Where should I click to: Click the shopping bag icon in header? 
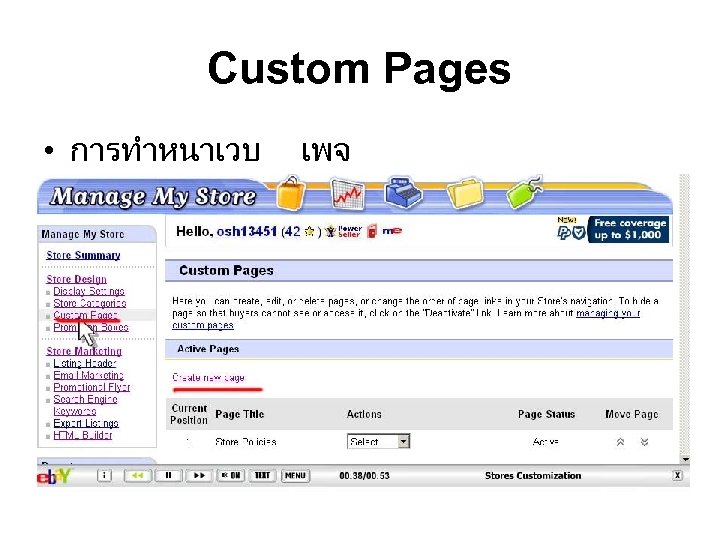pos(291,193)
